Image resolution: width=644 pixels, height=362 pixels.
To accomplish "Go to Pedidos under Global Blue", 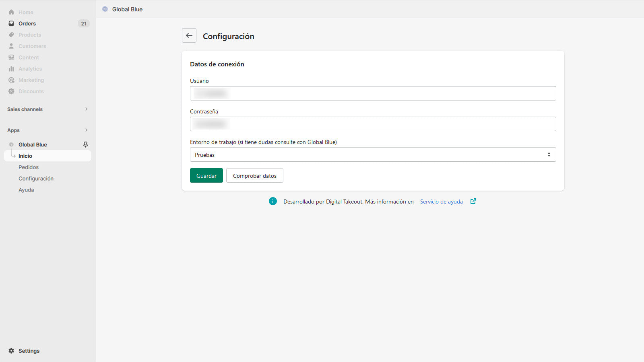I will click(x=29, y=167).
